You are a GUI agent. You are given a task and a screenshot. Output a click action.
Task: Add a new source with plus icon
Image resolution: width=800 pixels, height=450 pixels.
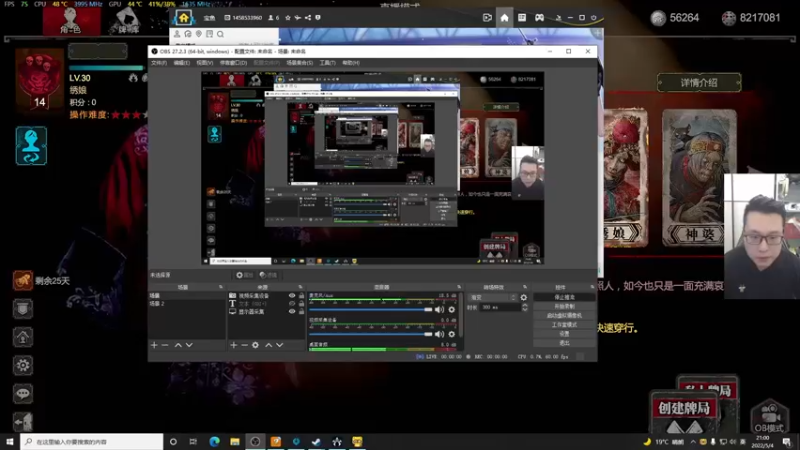click(233, 345)
